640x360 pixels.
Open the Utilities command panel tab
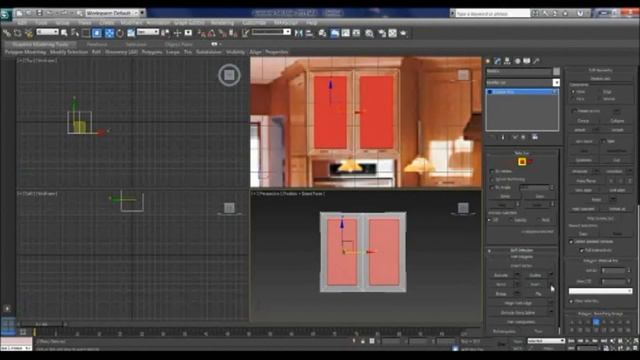[537, 61]
